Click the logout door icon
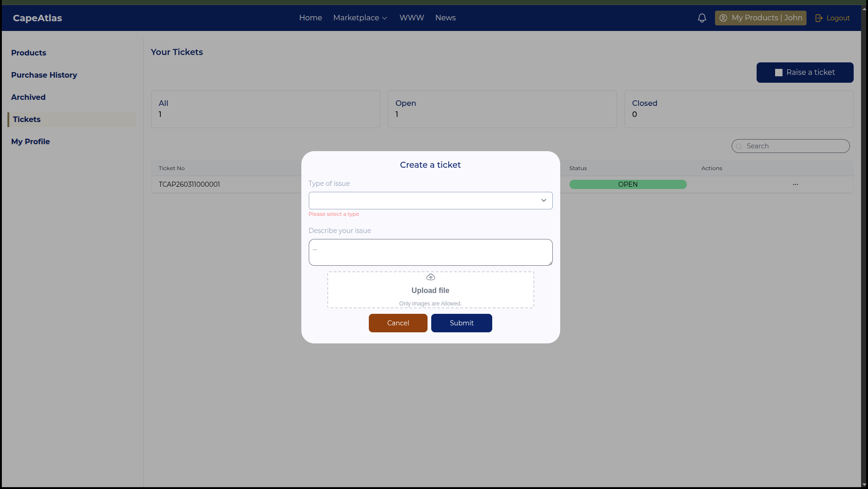Screen dimensions: 868x489 point(819,18)
